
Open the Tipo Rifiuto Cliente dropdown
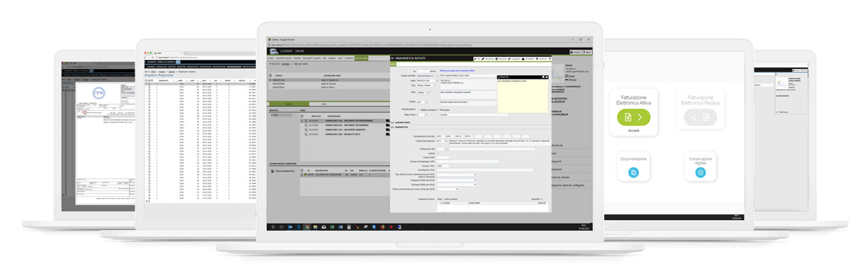[426, 85]
